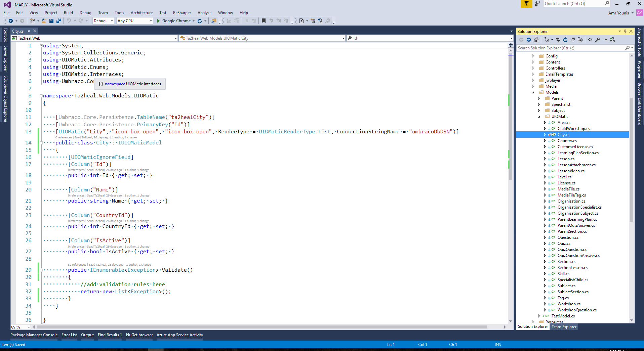The height and width of the screenshot is (351, 644).
Task: Open the Error List tab
Action: click(69, 335)
